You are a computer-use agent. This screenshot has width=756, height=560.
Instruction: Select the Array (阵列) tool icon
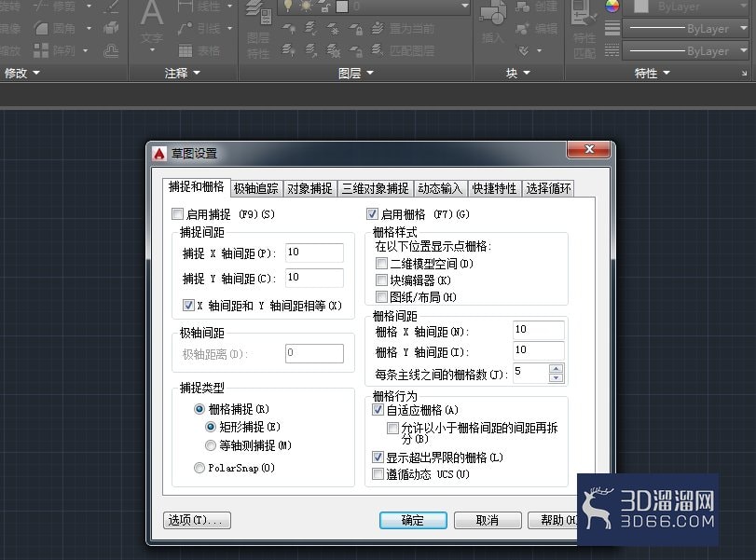41,50
